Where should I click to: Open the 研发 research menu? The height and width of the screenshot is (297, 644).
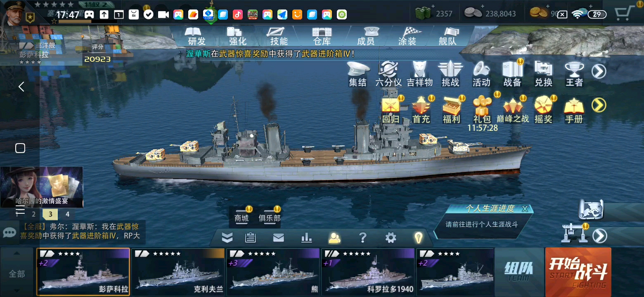point(197,36)
